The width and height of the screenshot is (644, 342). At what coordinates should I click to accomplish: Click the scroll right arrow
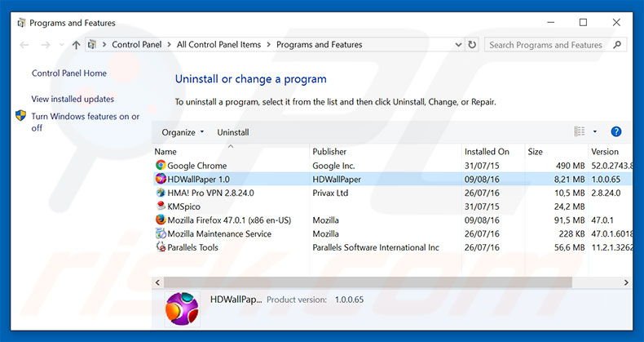point(626,282)
